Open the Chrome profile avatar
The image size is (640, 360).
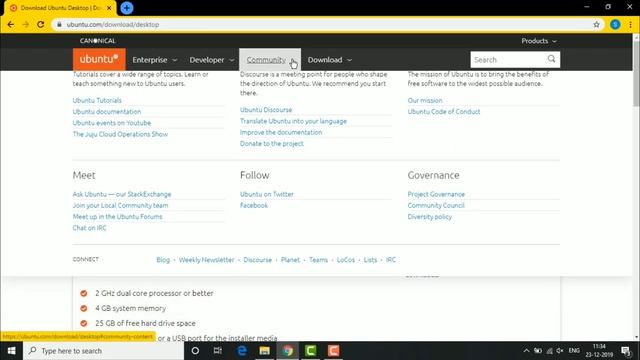point(615,24)
